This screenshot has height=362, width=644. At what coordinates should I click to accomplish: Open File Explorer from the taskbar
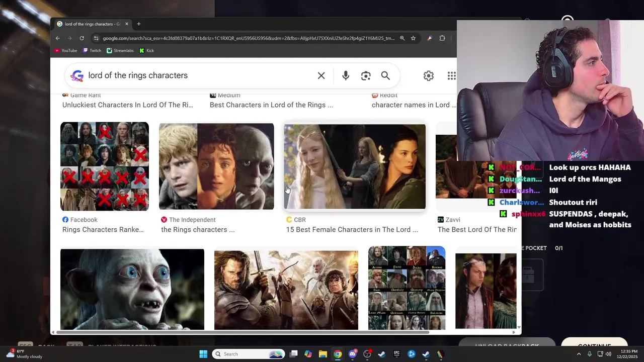pos(323,354)
